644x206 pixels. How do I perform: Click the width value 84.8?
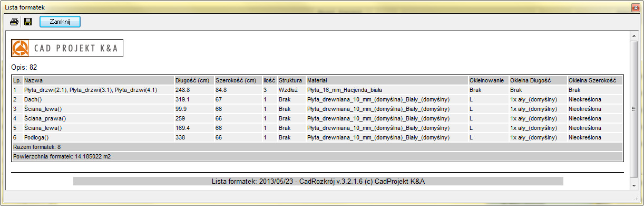click(x=221, y=90)
